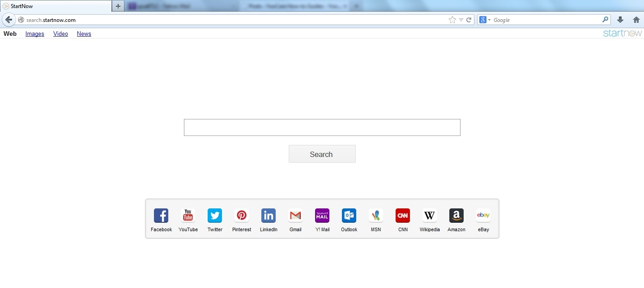The height and width of the screenshot is (288, 644).
Task: Switch to News search
Action: [84, 34]
